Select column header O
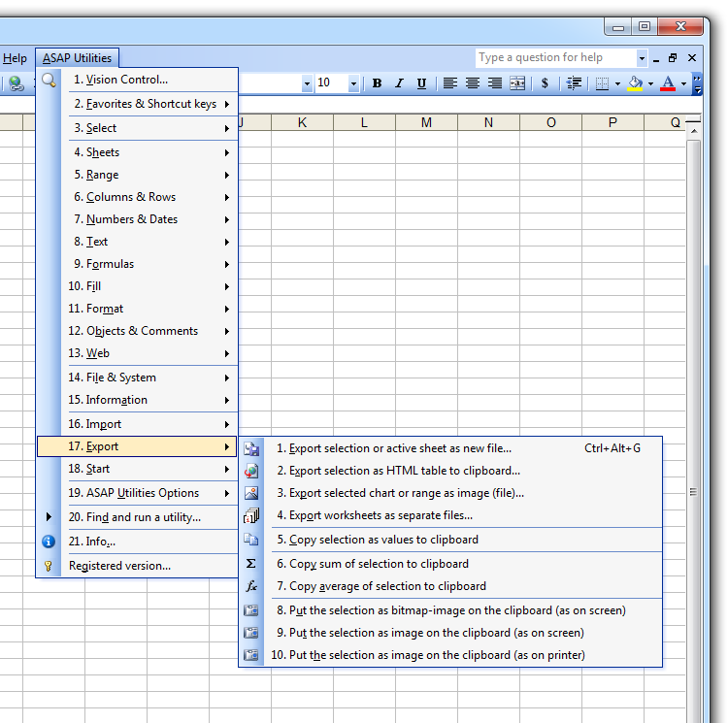Screen dimensions: 728x723 (x=550, y=122)
